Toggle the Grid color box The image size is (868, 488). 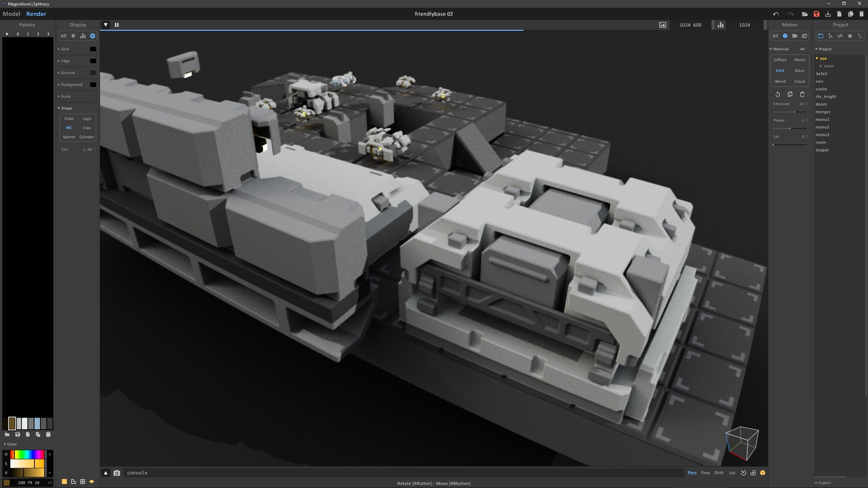pos(93,49)
